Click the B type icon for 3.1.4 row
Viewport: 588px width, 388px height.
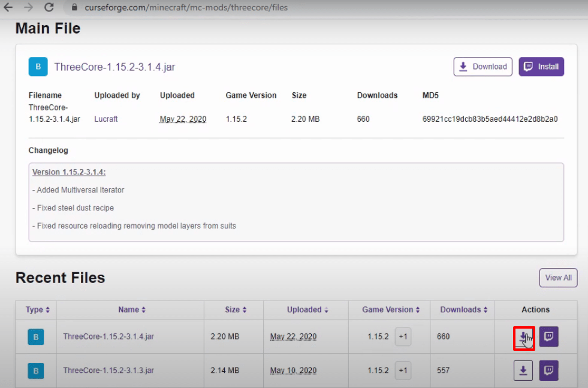pyautogui.click(x=35, y=337)
